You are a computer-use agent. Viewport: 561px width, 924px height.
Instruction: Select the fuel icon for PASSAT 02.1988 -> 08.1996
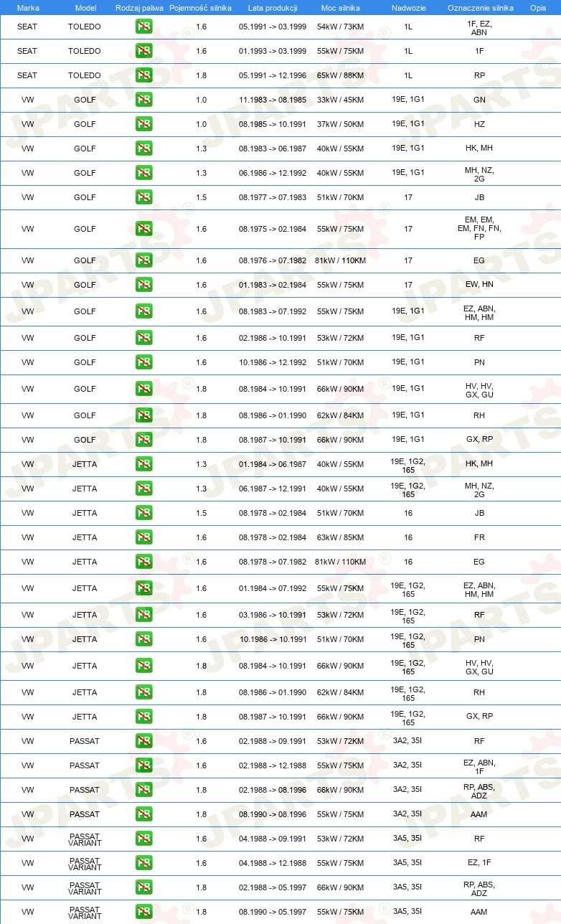click(x=143, y=790)
